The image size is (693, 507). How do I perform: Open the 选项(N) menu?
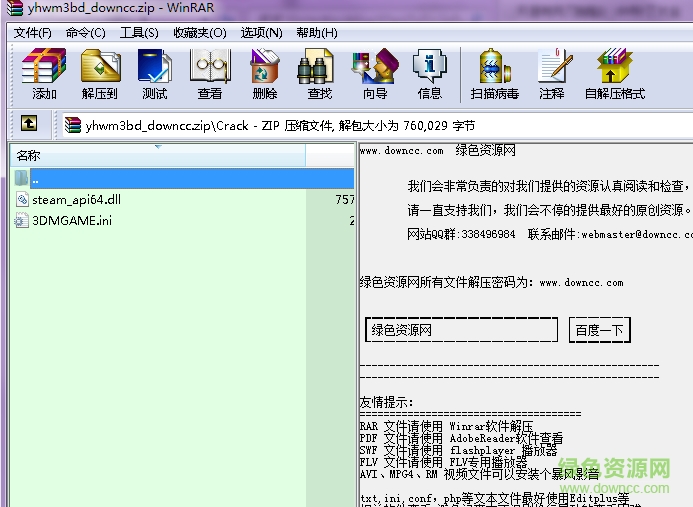click(261, 33)
